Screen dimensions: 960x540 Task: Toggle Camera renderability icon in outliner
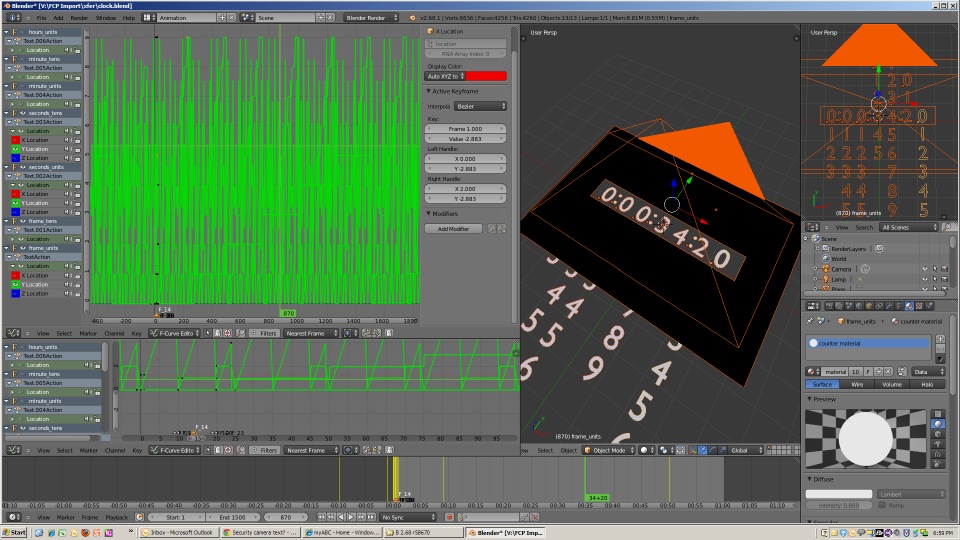[945, 269]
